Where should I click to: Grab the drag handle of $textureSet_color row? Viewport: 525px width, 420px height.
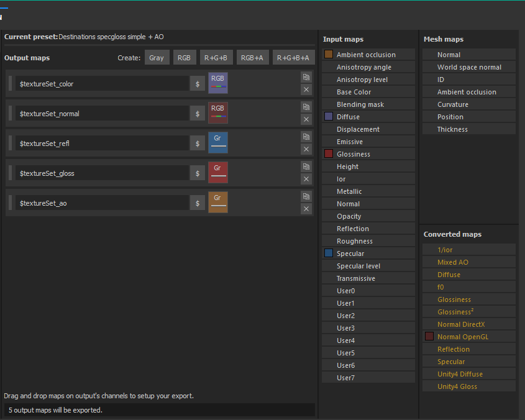point(10,83)
